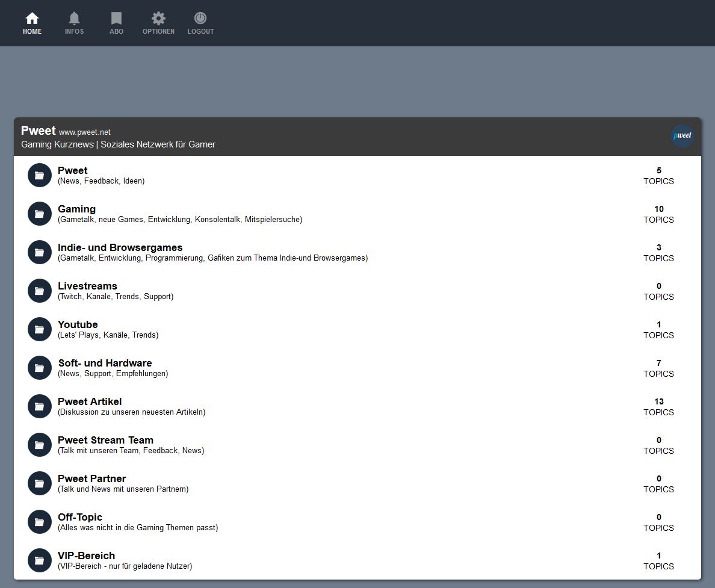The height and width of the screenshot is (588, 715).
Task: Click folder icon beside Gaming forum
Action: pyautogui.click(x=40, y=214)
